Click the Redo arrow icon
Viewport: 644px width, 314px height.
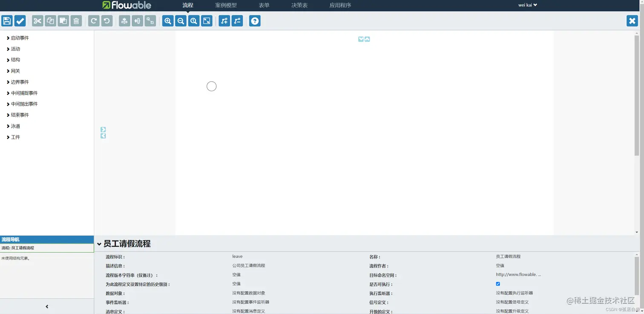click(94, 21)
